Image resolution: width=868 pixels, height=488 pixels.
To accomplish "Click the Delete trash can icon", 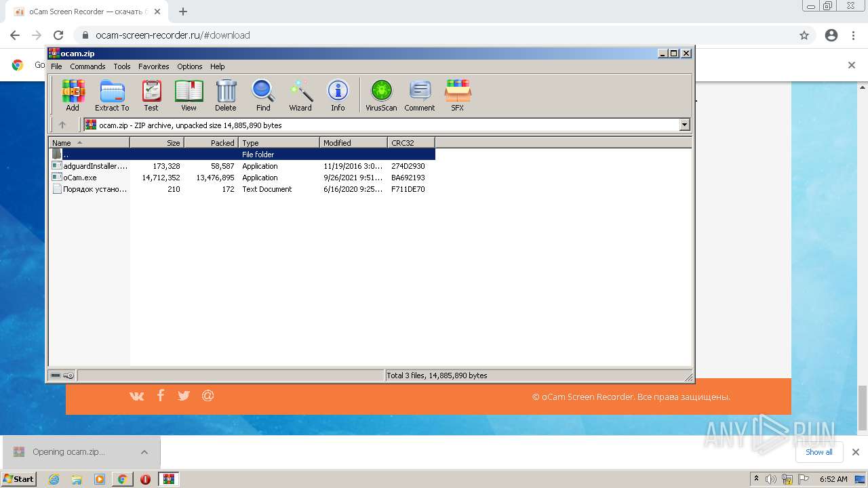I will click(226, 96).
